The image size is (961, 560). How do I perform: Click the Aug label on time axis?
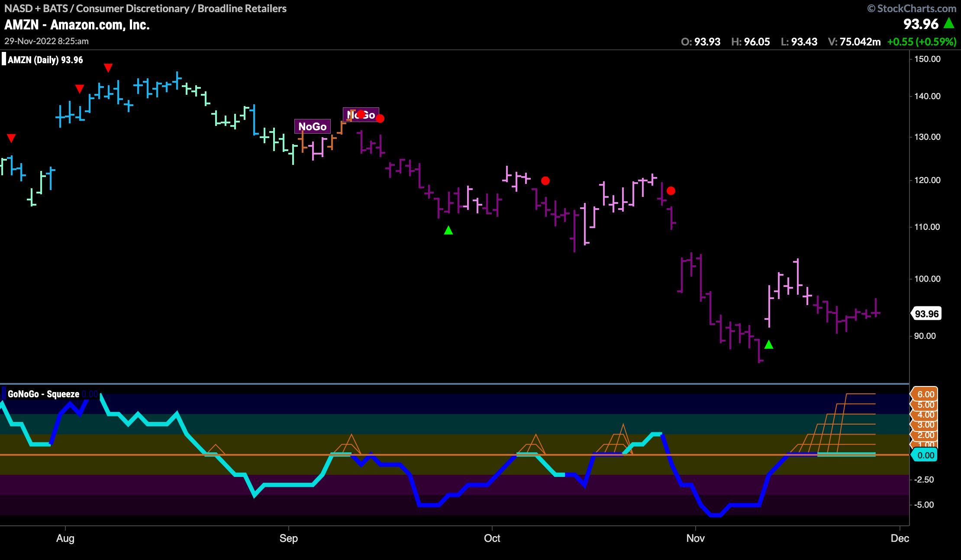coord(65,538)
